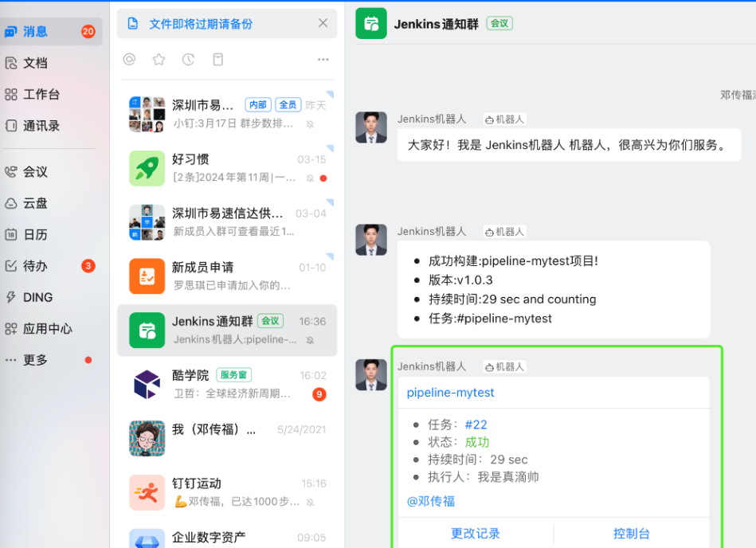Click the document icon in expiry banner
Viewport: 756px width, 548px height.
click(132, 24)
